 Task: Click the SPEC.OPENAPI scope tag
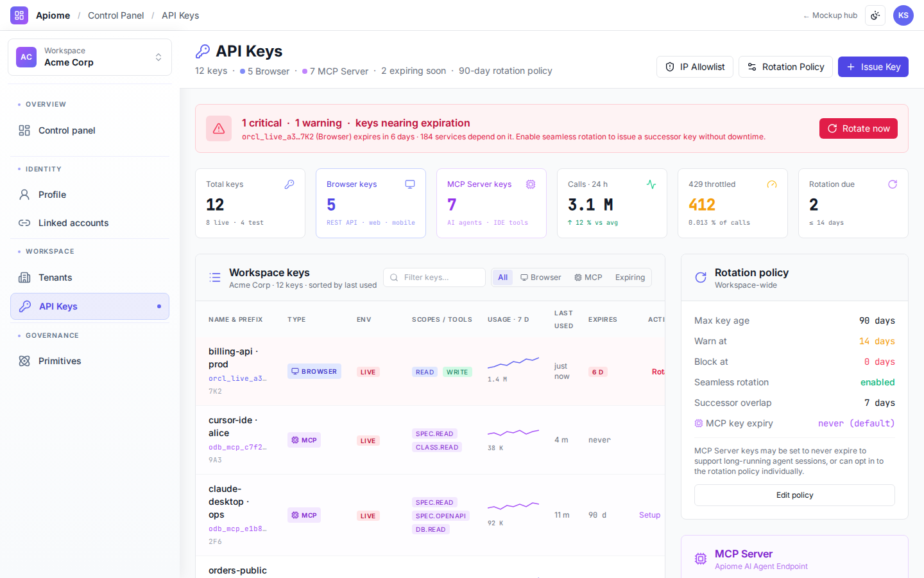[x=441, y=516]
